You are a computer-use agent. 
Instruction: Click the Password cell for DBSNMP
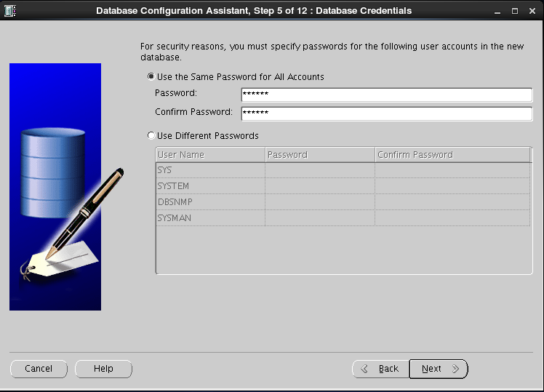(x=320, y=202)
